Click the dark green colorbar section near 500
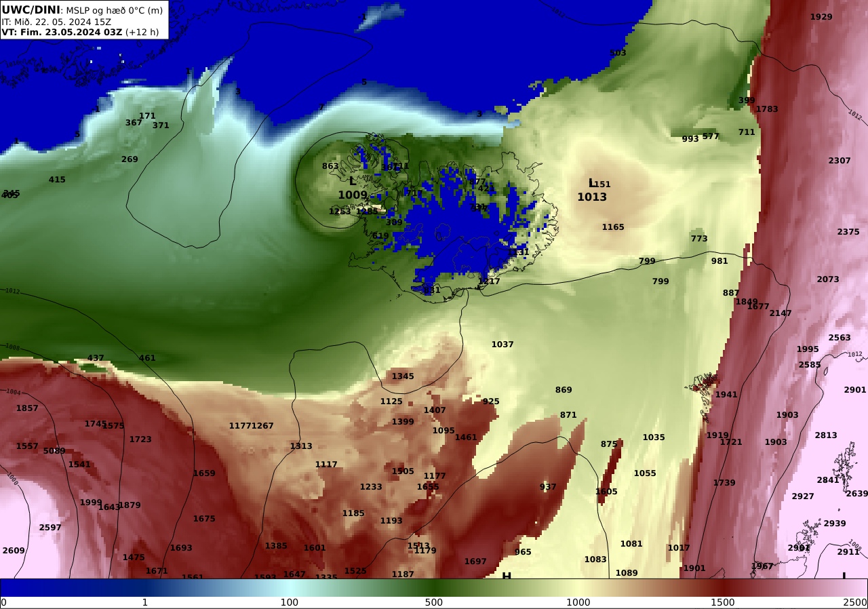Screen dimensions: 868x609 434,587
